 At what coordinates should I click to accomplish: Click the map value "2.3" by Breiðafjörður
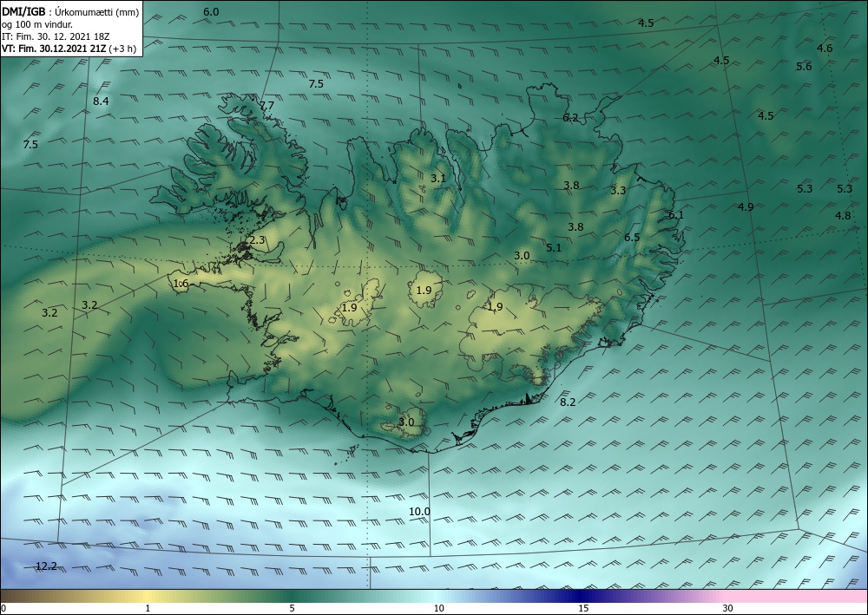pyautogui.click(x=258, y=240)
